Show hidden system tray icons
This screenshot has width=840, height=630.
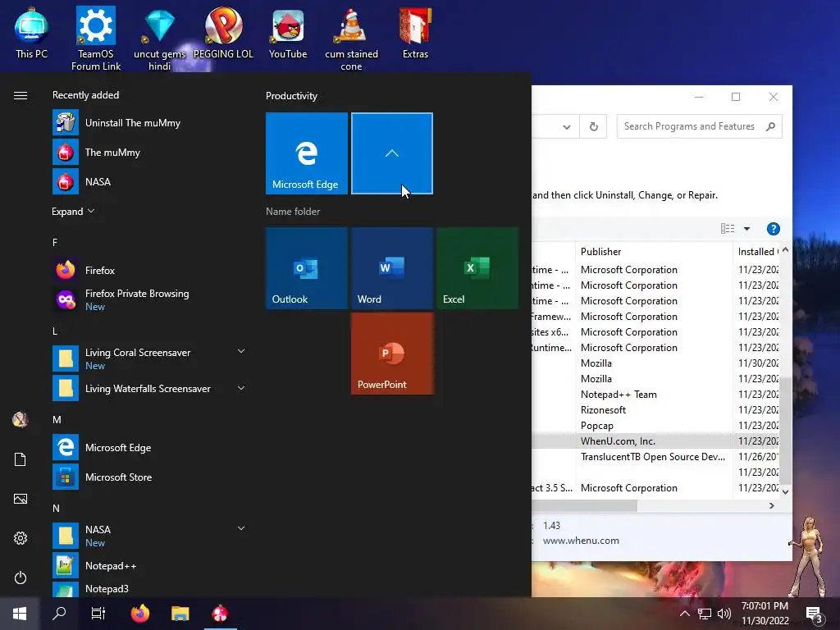tap(684, 614)
